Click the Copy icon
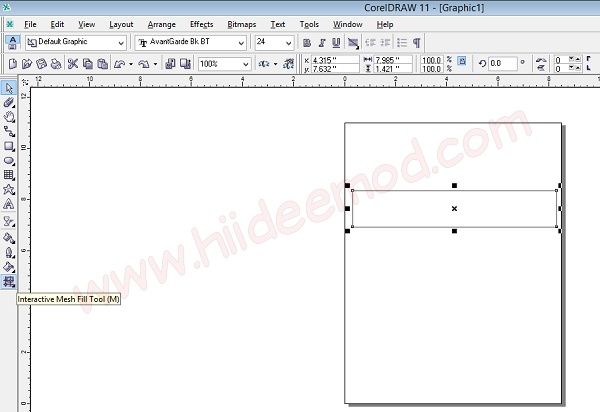 88,64
